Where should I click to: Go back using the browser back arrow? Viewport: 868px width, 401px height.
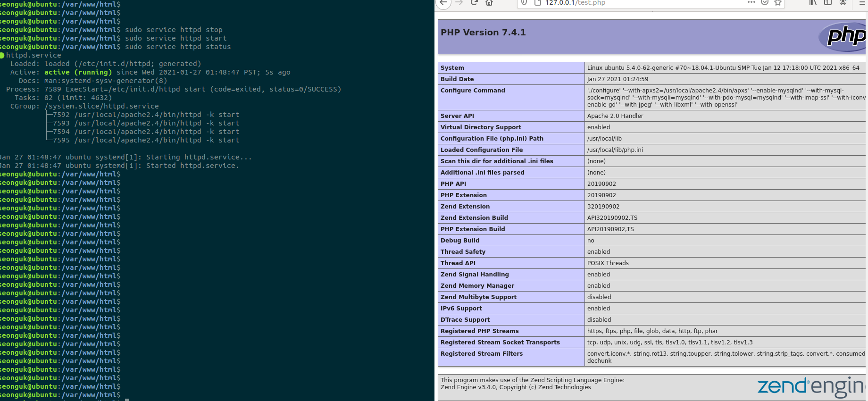coord(443,3)
